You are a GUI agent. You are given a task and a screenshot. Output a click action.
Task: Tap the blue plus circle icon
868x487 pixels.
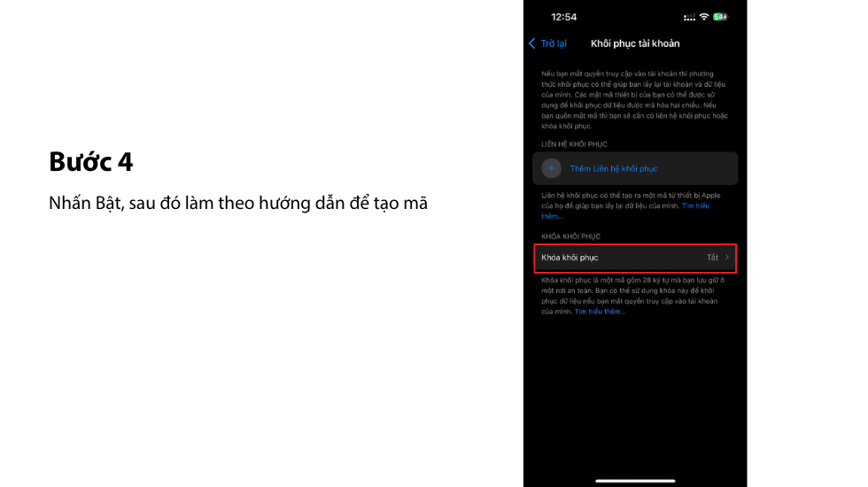point(552,168)
